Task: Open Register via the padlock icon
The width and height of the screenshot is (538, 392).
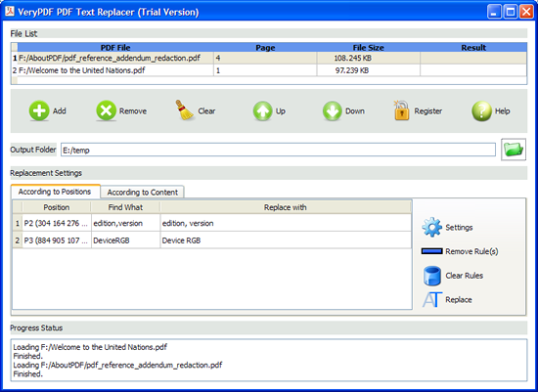Action: coord(401,110)
